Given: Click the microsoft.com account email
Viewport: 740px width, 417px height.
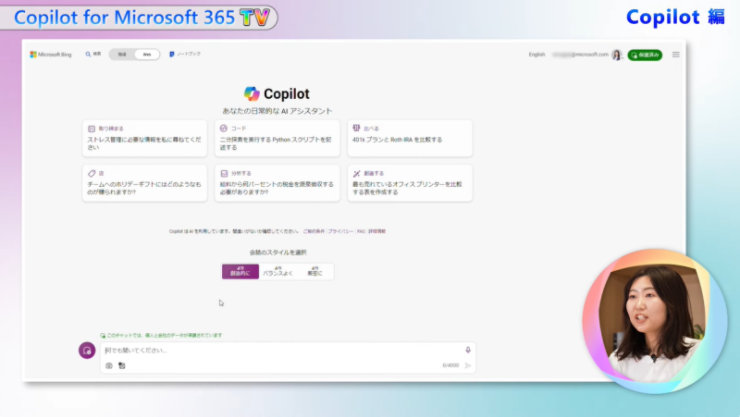Looking at the screenshot, I should [x=580, y=55].
